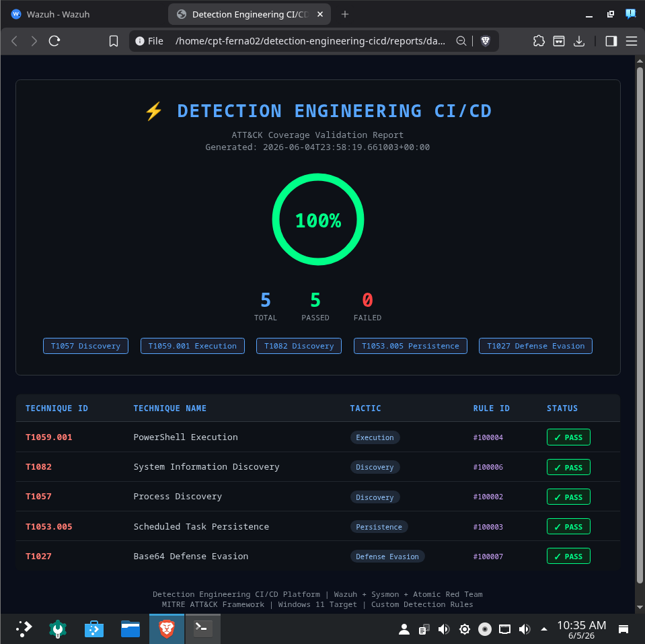Open browser extensions puzzle icon
The height and width of the screenshot is (644, 645).
(539, 41)
